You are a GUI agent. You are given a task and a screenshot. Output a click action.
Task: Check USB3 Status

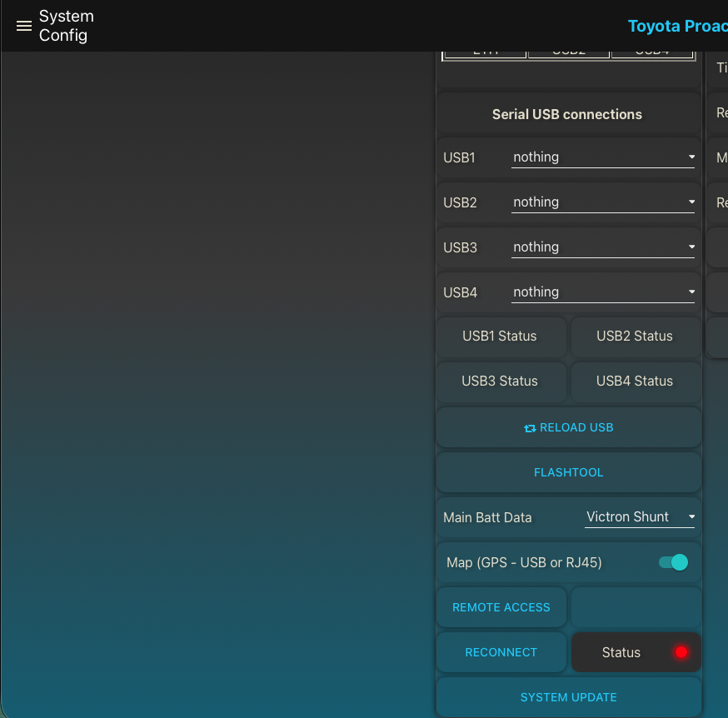pyautogui.click(x=500, y=381)
